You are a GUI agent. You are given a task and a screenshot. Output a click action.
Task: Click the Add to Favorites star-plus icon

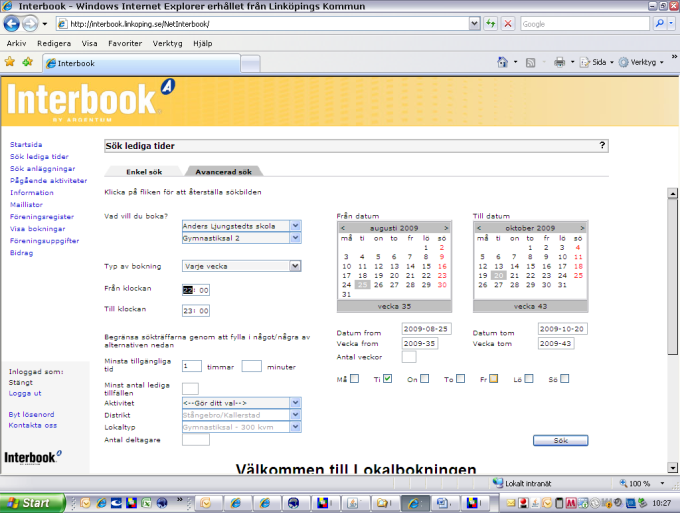(27, 62)
